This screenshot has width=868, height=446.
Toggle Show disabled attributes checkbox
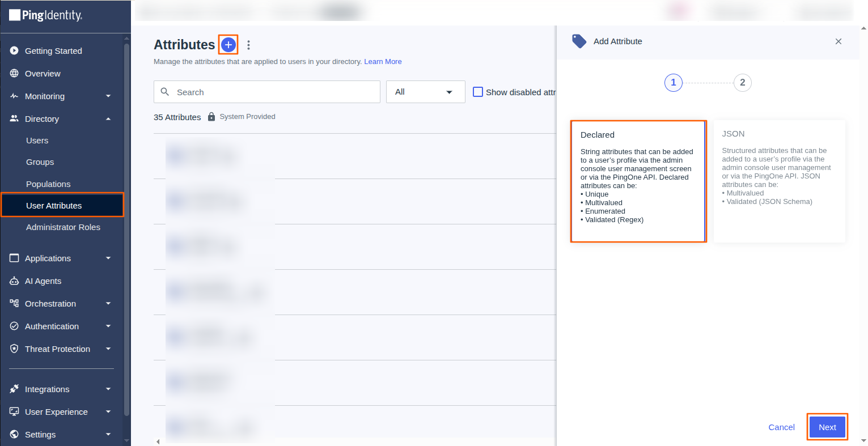point(478,92)
